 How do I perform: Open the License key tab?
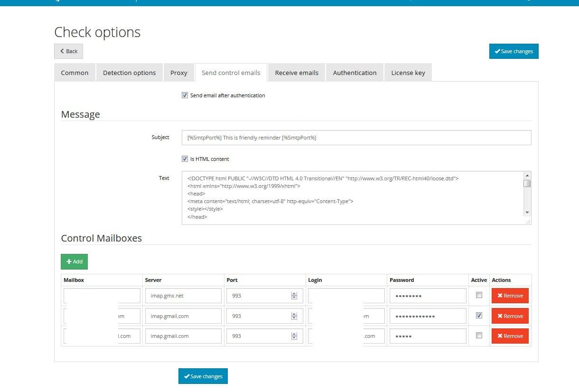(408, 73)
